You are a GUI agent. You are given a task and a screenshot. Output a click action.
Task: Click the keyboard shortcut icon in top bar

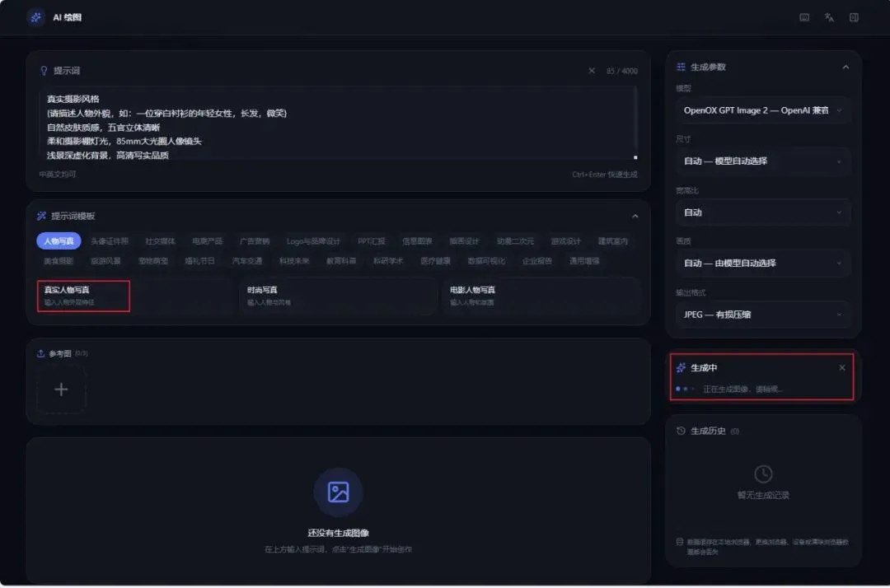click(804, 17)
